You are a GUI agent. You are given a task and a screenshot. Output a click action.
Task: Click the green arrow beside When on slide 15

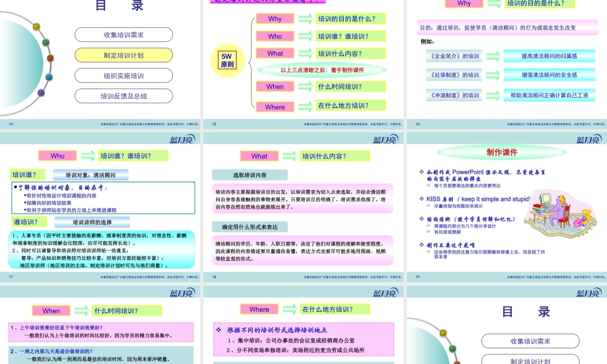point(305,87)
